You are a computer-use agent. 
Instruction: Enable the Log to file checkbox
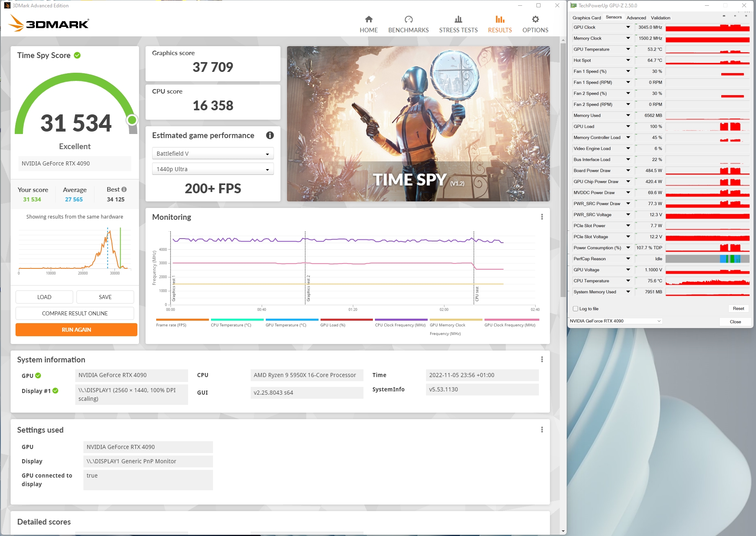coord(576,309)
